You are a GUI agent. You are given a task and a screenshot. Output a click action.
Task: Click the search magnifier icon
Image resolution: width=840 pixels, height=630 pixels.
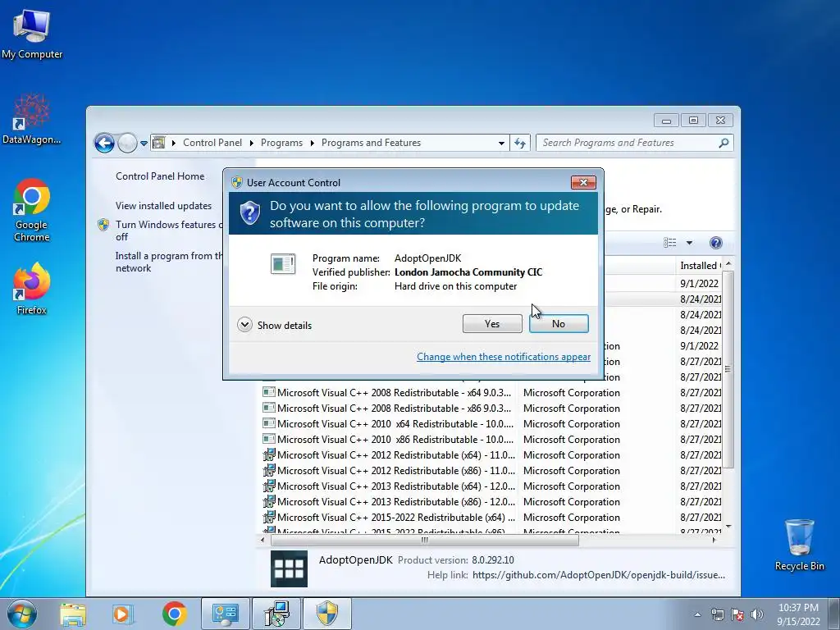point(724,143)
